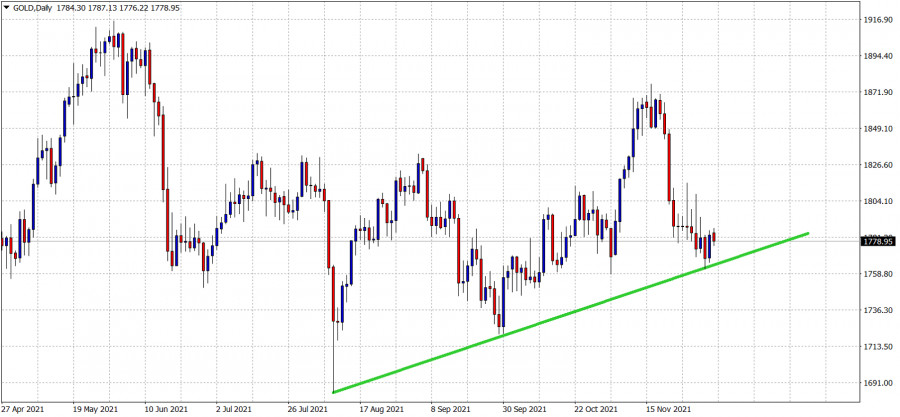Viewport: 900px width, 417px height.
Task: Click the 1691.00 price axis label
Action: [x=879, y=383]
